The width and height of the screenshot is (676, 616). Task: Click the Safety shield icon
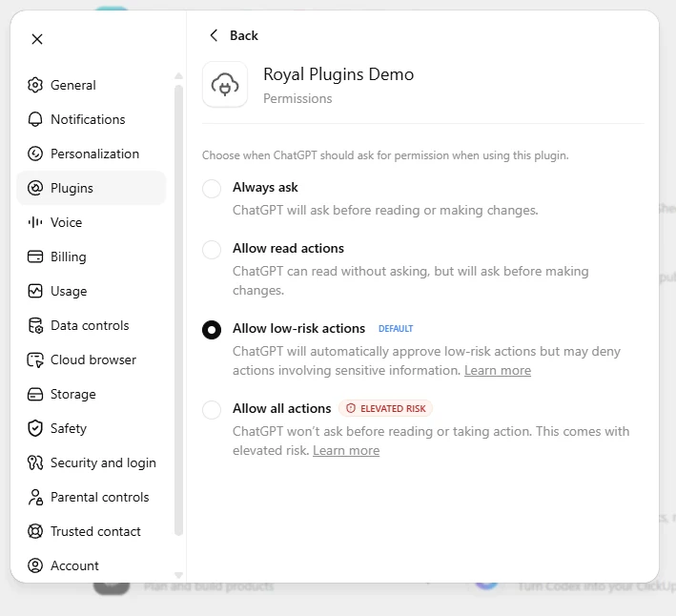(35, 428)
